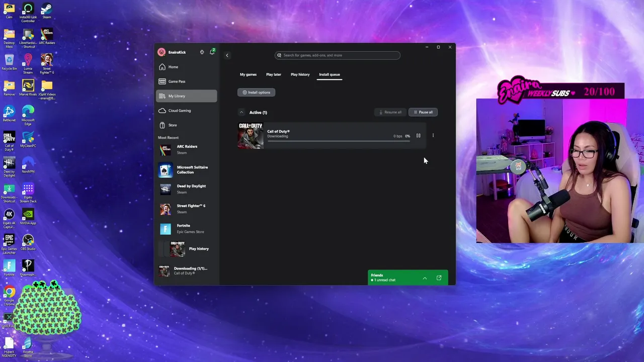
Task: Open ARC Raiders desktop icon
Action: click(47, 37)
